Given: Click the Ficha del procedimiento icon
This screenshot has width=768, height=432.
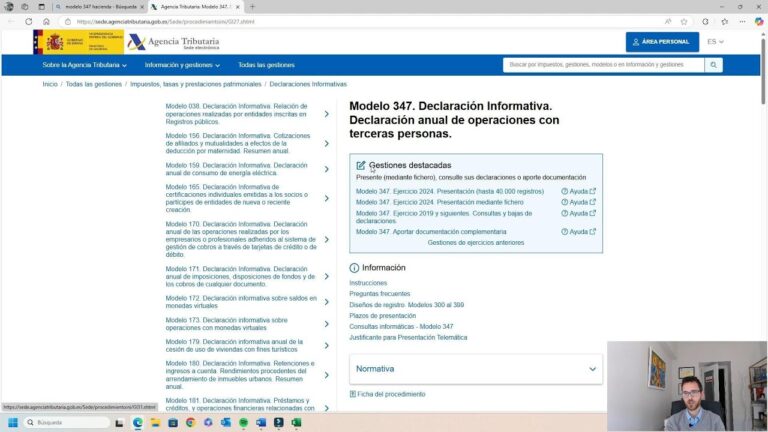Looking at the screenshot, I should [x=353, y=394].
